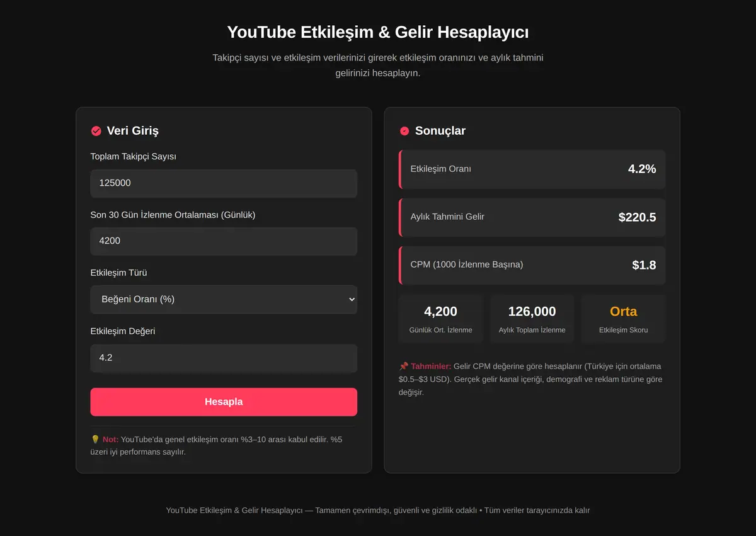
Task: Click the lightbulb icon beside Not
Action: tap(95, 439)
